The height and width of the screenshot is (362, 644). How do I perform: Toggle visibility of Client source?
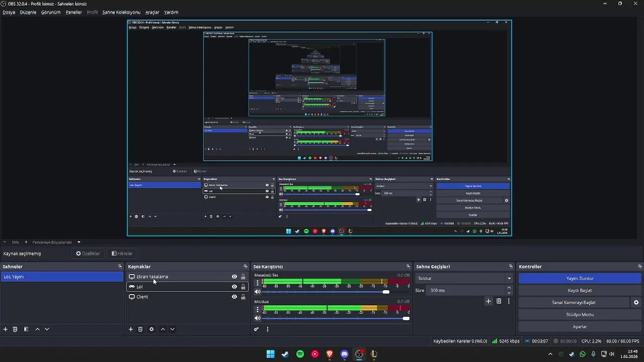[x=234, y=297]
